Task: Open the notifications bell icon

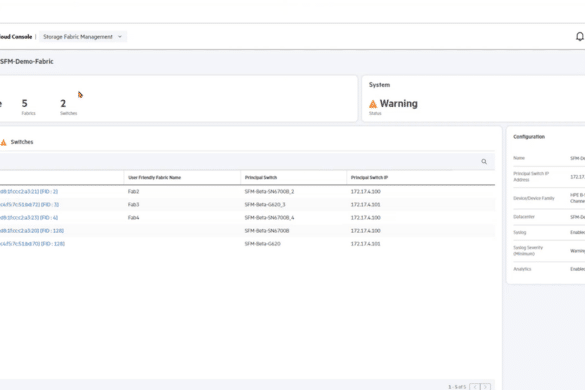Action: (580, 37)
